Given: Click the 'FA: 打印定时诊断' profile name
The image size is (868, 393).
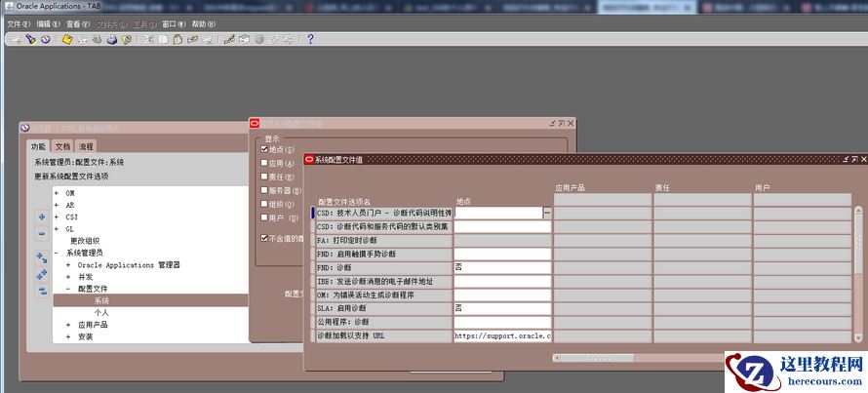Looking at the screenshot, I should (383, 240).
